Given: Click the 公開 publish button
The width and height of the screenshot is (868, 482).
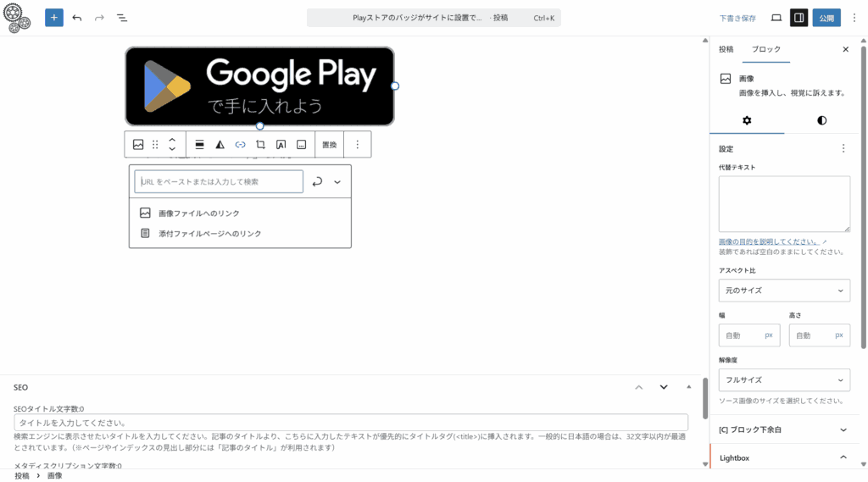Looking at the screenshot, I should 827,18.
